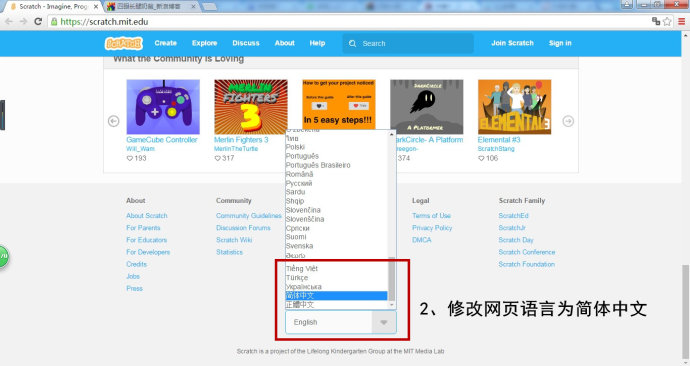The image size is (690, 366).
Task: Close the Scratch browser tab
Action: (x=96, y=7)
